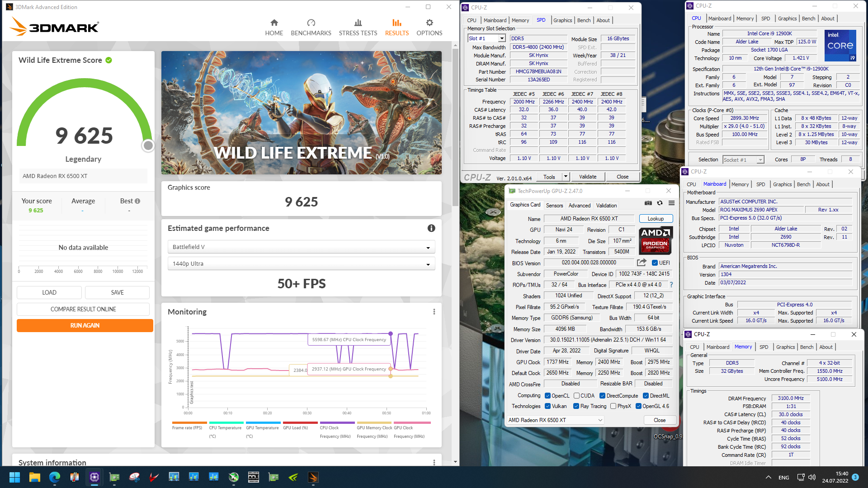
Task: Open the System information three-dot menu
Action: (434, 462)
